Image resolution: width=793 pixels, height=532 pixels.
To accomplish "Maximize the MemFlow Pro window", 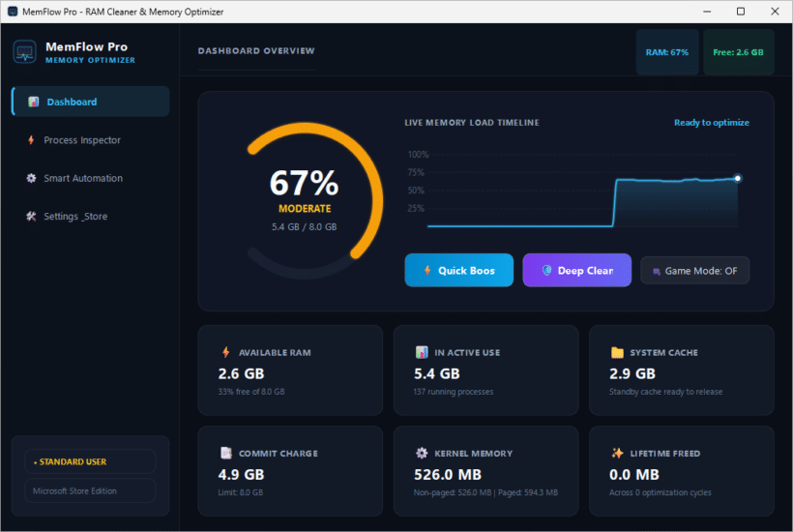I will pyautogui.click(x=741, y=12).
